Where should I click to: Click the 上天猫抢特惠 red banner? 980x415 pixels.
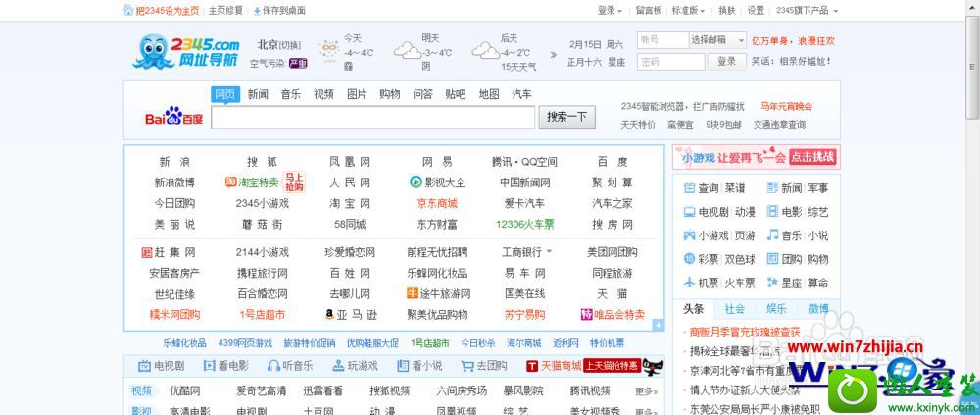pos(612,366)
